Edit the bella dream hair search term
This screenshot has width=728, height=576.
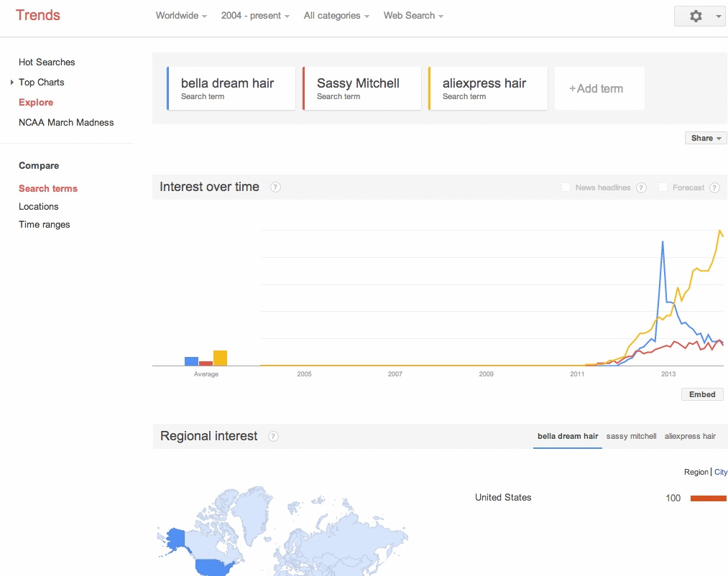(231, 88)
